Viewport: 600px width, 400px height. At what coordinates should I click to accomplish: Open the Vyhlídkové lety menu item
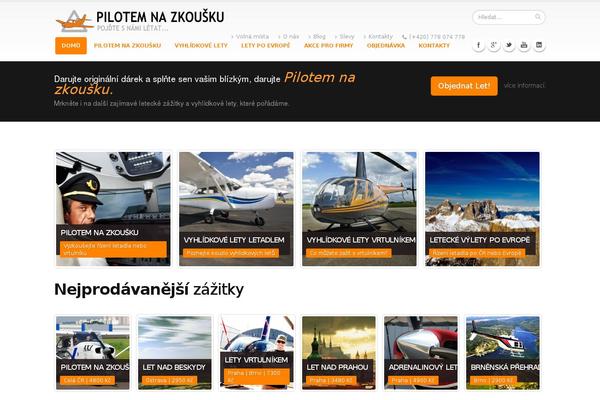pos(201,46)
